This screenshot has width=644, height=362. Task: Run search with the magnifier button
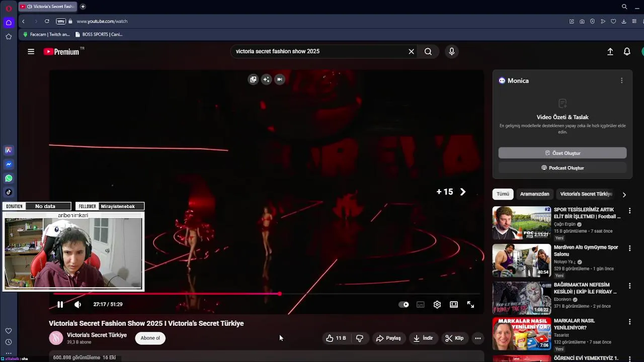tap(428, 51)
